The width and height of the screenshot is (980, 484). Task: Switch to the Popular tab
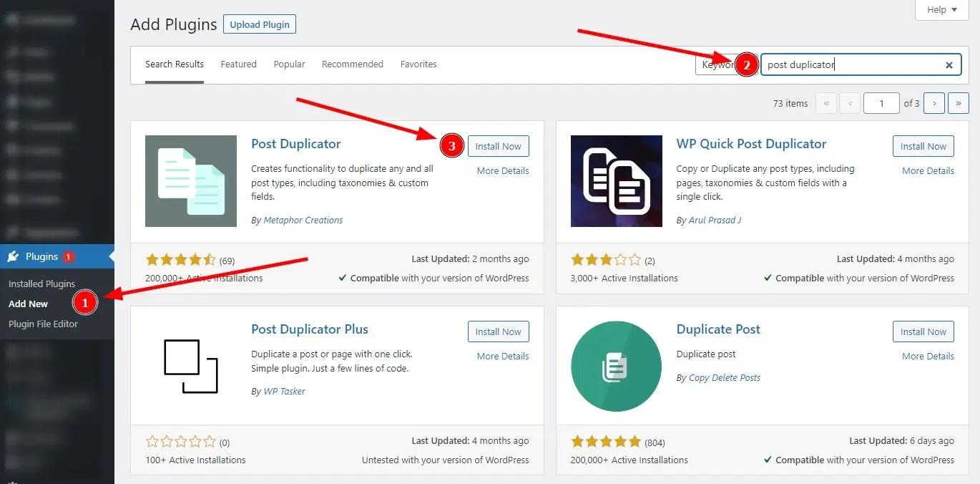tap(289, 64)
